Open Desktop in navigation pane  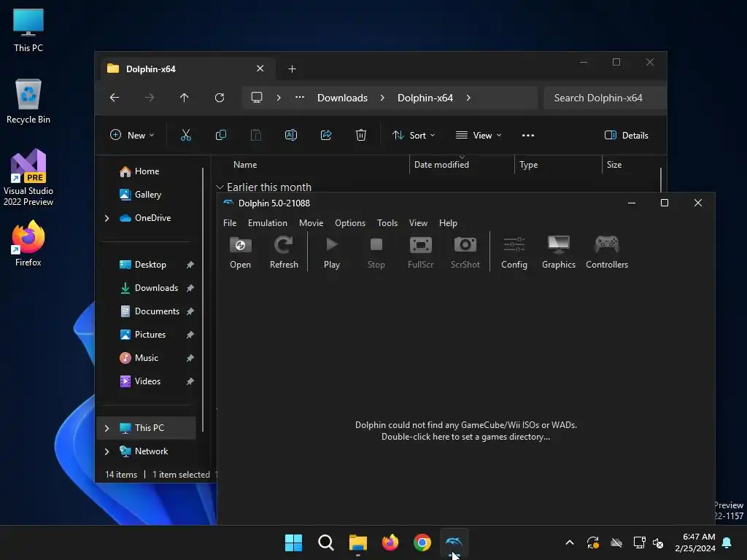coord(150,265)
